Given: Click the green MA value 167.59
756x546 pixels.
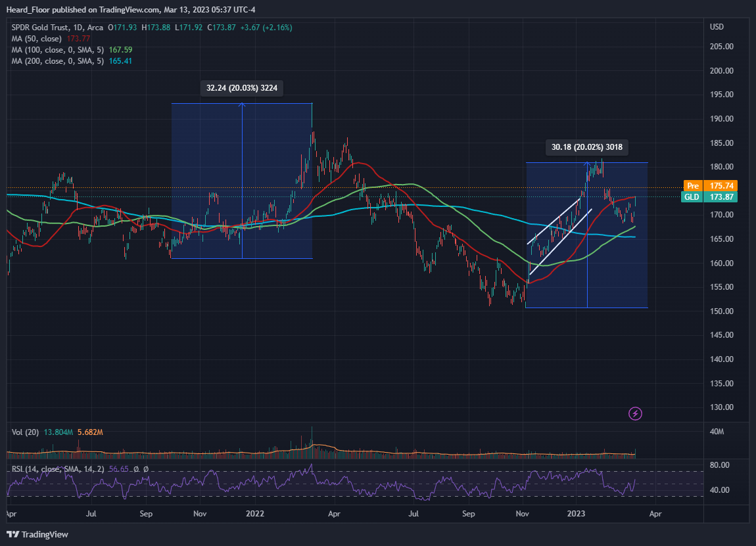Looking at the screenshot, I should pyautogui.click(x=120, y=50).
